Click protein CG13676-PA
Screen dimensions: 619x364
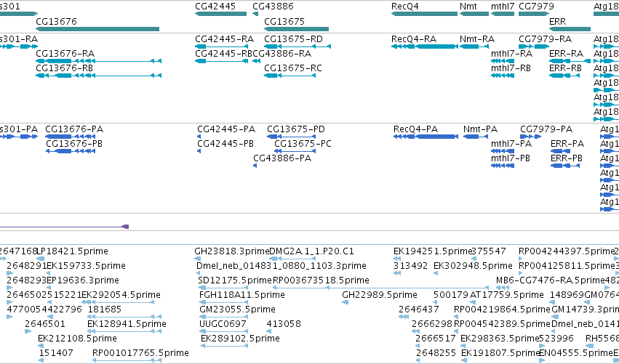tap(74, 129)
